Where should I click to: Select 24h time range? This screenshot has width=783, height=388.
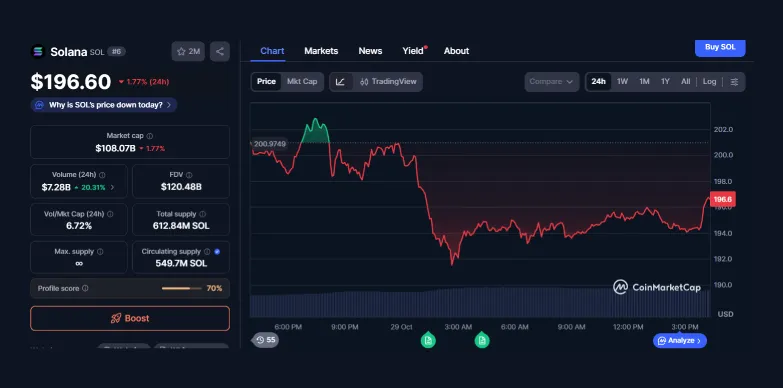(x=598, y=82)
